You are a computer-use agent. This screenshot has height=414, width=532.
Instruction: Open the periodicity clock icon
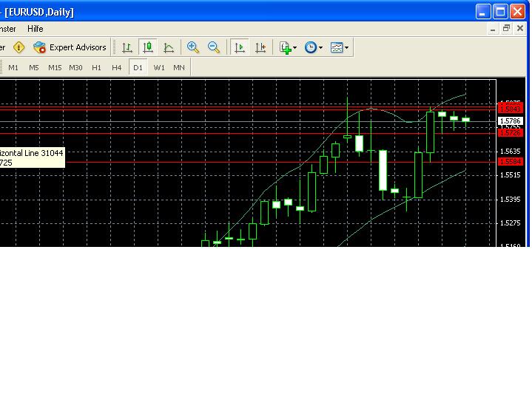tap(311, 47)
